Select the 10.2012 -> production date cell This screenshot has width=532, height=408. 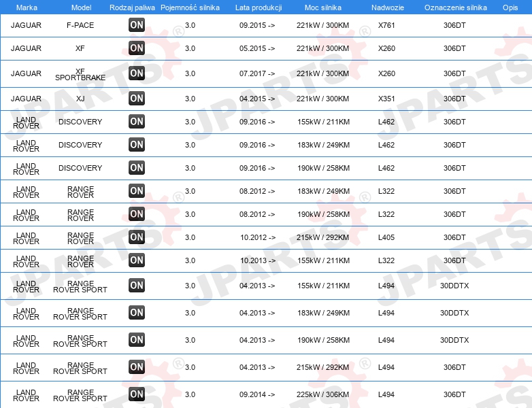pyautogui.click(x=258, y=237)
